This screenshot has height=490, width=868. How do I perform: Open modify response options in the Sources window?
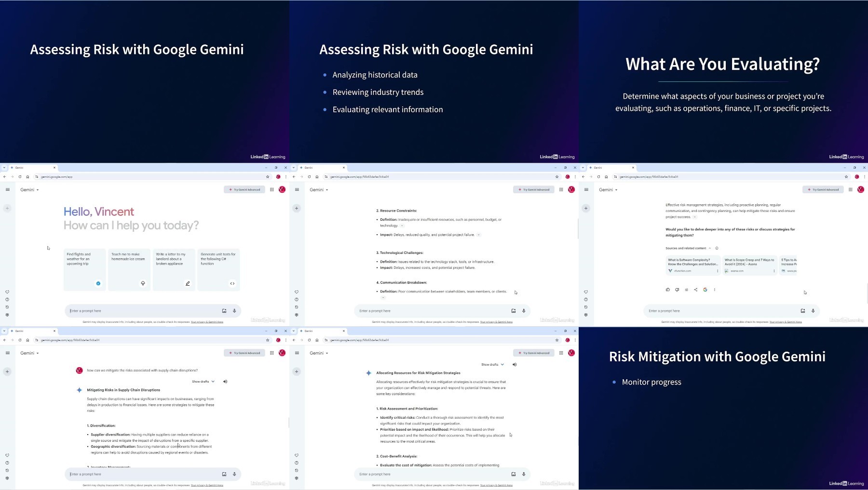point(686,290)
